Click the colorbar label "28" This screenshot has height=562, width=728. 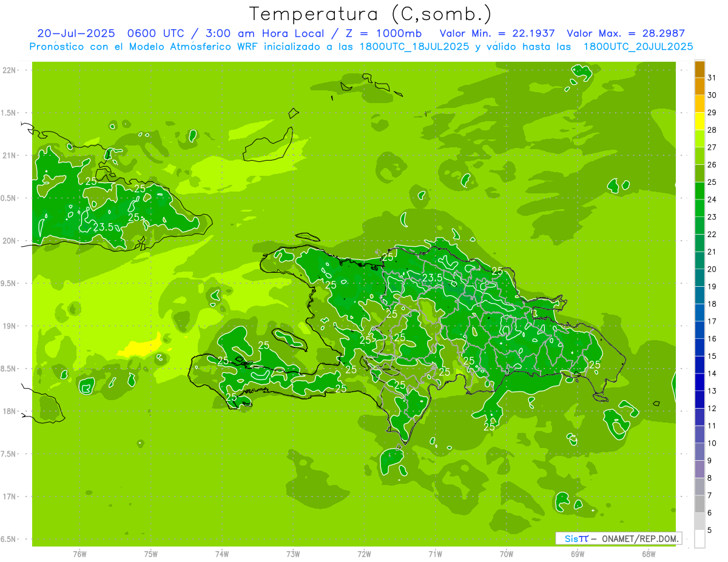(712, 130)
